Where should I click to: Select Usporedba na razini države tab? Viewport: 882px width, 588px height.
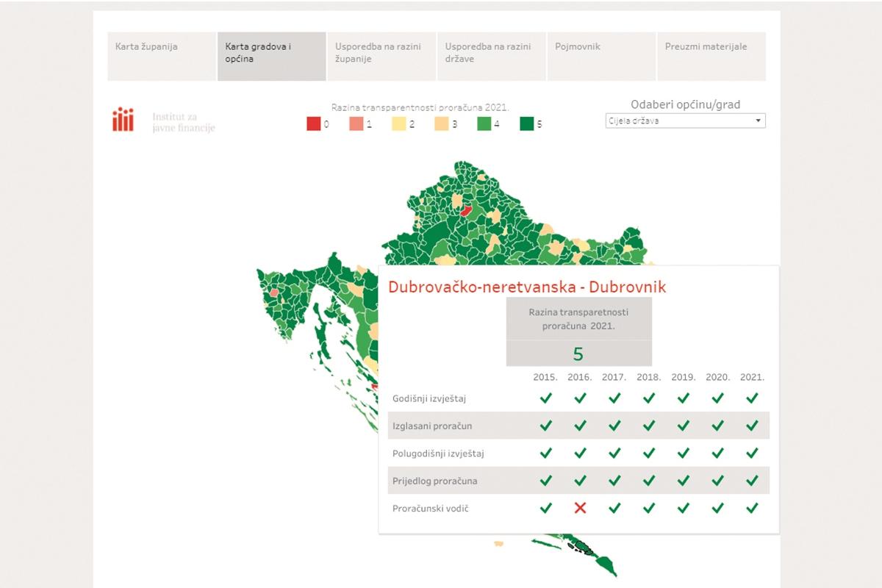pos(491,56)
